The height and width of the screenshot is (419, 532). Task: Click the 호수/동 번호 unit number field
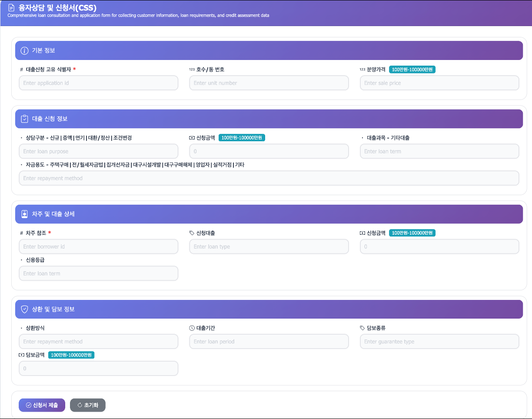tap(269, 83)
